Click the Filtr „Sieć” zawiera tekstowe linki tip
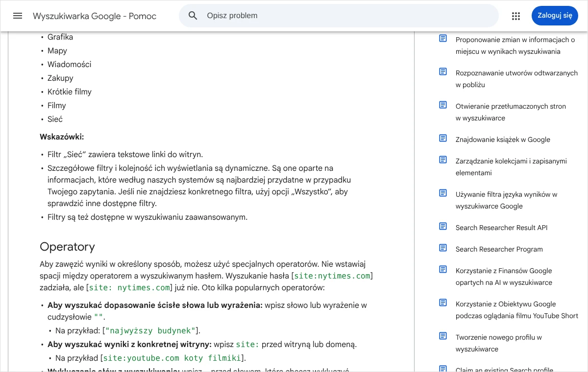The height and width of the screenshot is (372, 588). (x=125, y=155)
